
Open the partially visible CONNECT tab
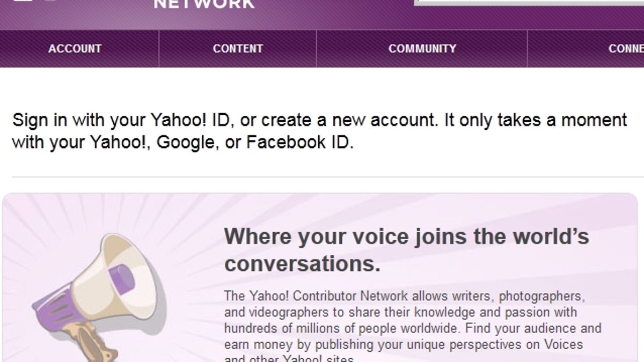tap(625, 49)
